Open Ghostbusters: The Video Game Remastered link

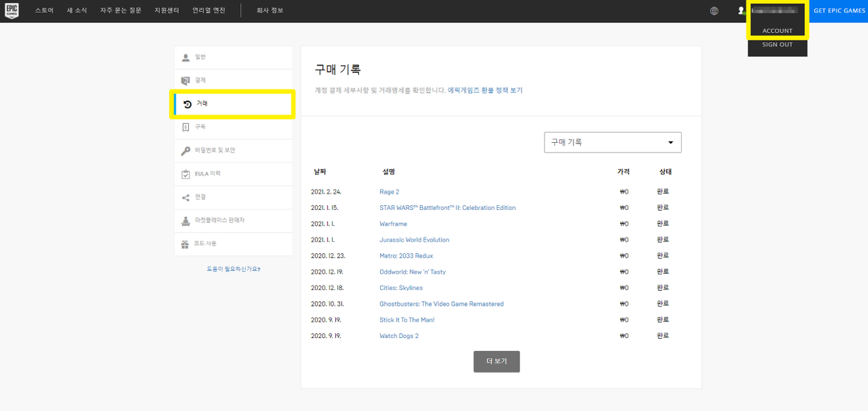[x=442, y=304]
